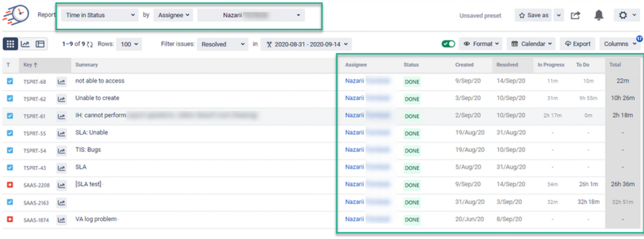The width and height of the screenshot is (644, 239).
Task: Click the In Progress value 2h 17m
Action: (552, 116)
